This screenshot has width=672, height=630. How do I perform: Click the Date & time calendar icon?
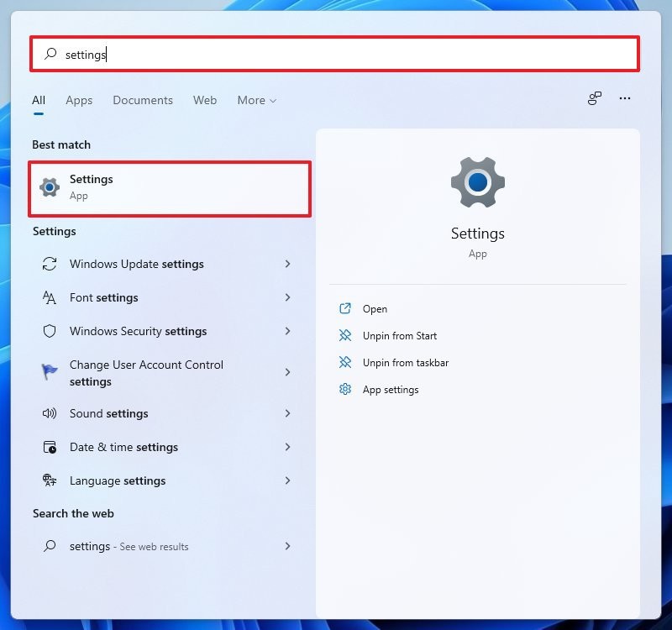coord(50,447)
